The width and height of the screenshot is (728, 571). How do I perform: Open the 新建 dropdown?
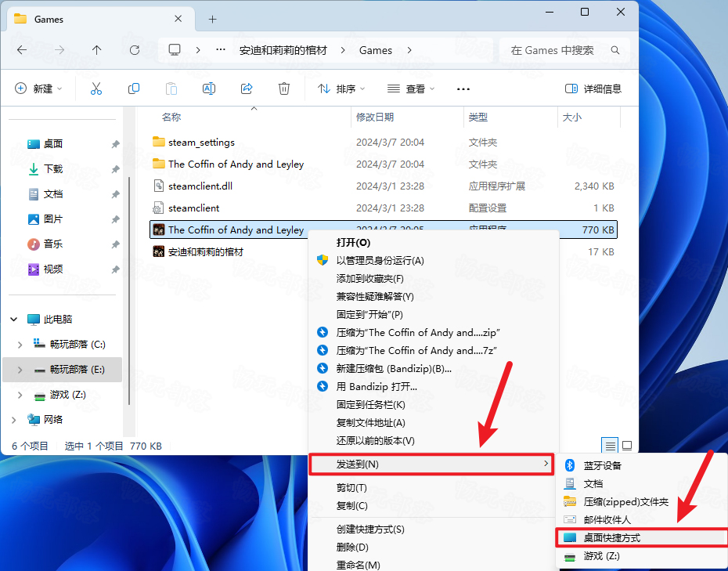click(x=38, y=89)
